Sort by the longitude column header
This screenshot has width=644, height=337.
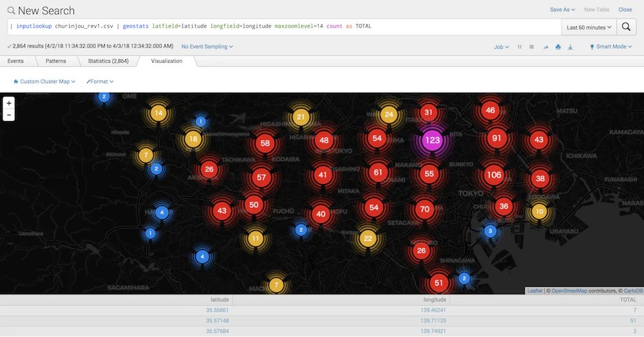435,300
